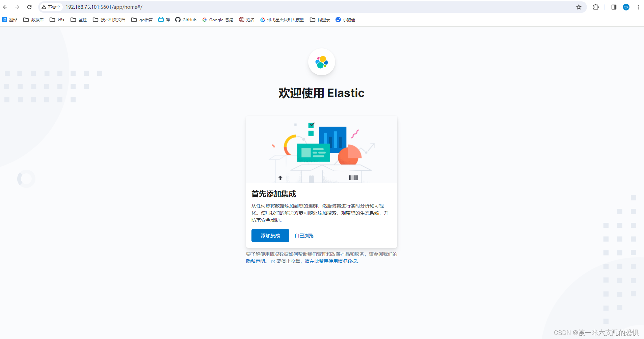Open the 数据库 bookmarks folder

pyautogui.click(x=33, y=20)
